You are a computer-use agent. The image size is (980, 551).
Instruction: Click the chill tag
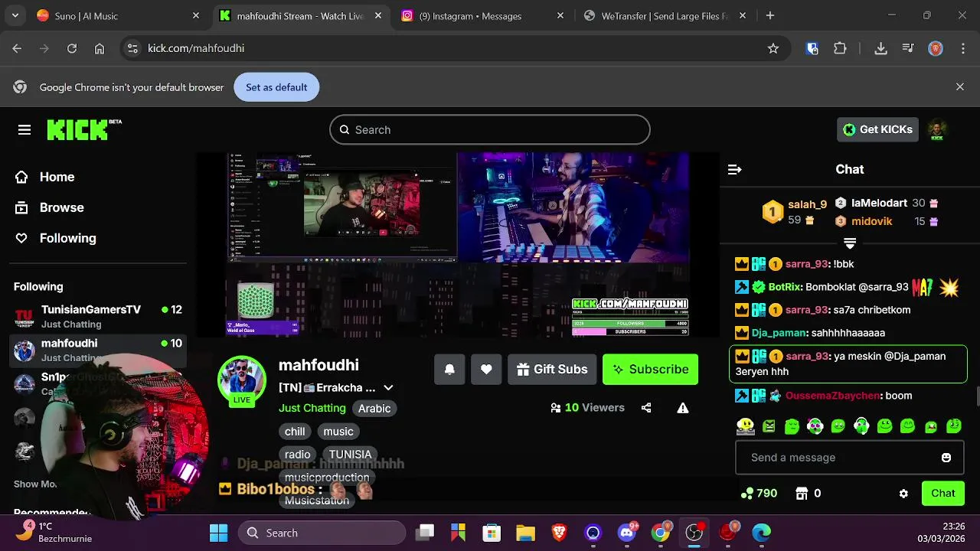(x=295, y=432)
